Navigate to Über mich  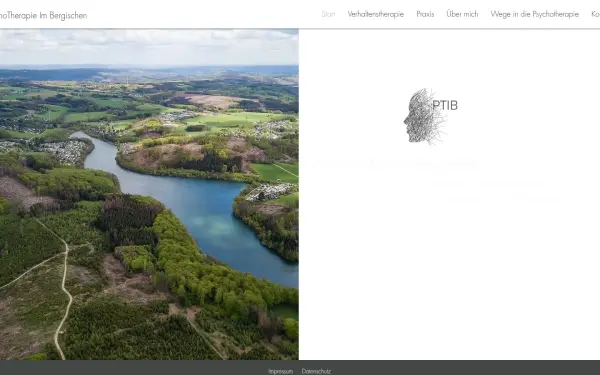tap(462, 14)
